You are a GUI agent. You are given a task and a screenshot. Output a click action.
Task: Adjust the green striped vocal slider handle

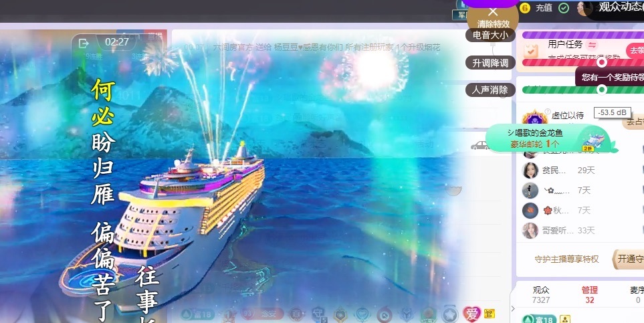[x=602, y=89]
